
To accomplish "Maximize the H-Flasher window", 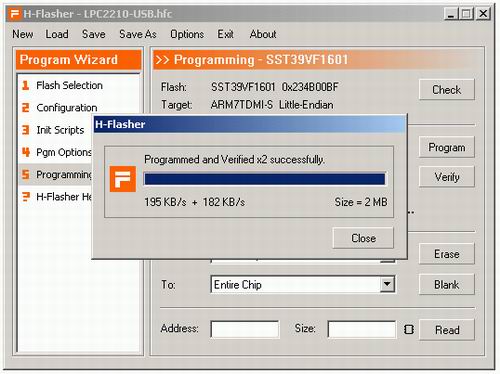I will 466,14.
